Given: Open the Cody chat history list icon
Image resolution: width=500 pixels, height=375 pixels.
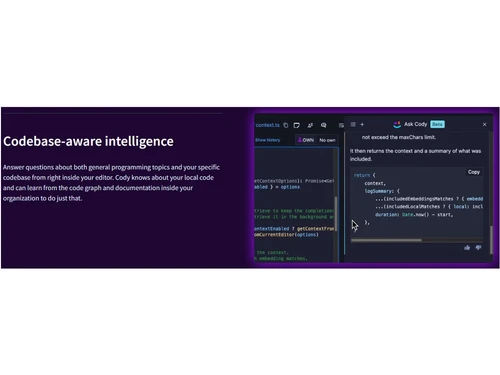Looking at the screenshot, I should click(353, 124).
